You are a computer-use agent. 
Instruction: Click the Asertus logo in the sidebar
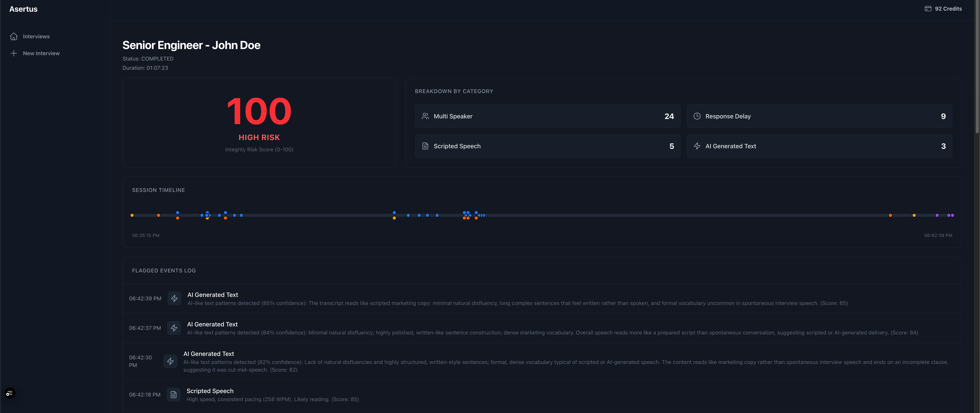point(23,9)
